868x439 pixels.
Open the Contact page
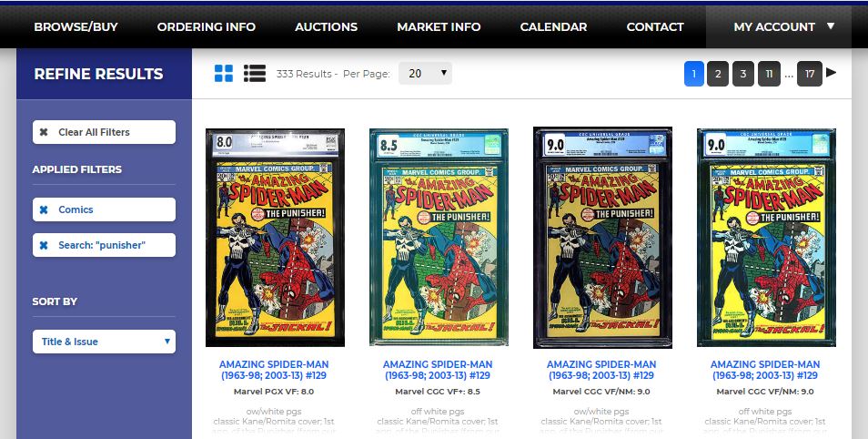point(655,26)
